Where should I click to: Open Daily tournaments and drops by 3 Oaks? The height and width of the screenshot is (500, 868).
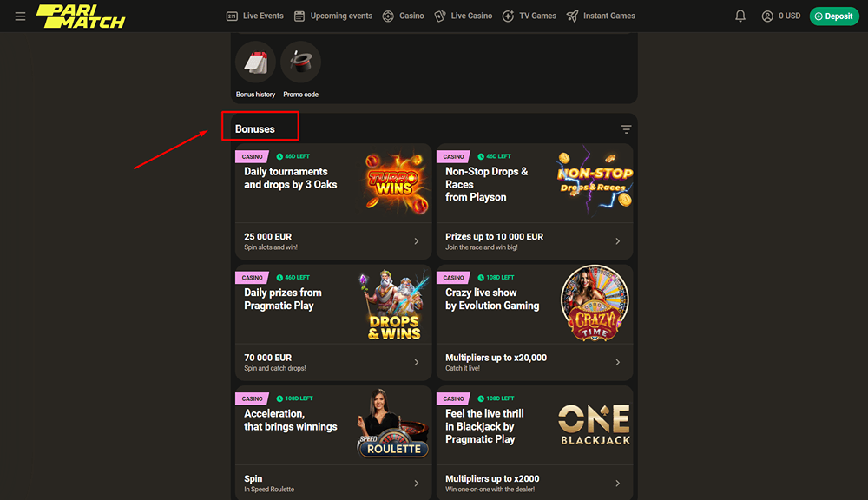click(291, 178)
